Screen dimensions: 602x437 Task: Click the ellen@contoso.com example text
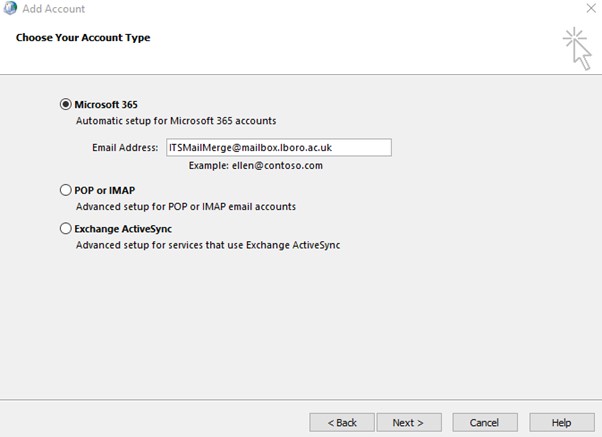tap(255, 166)
